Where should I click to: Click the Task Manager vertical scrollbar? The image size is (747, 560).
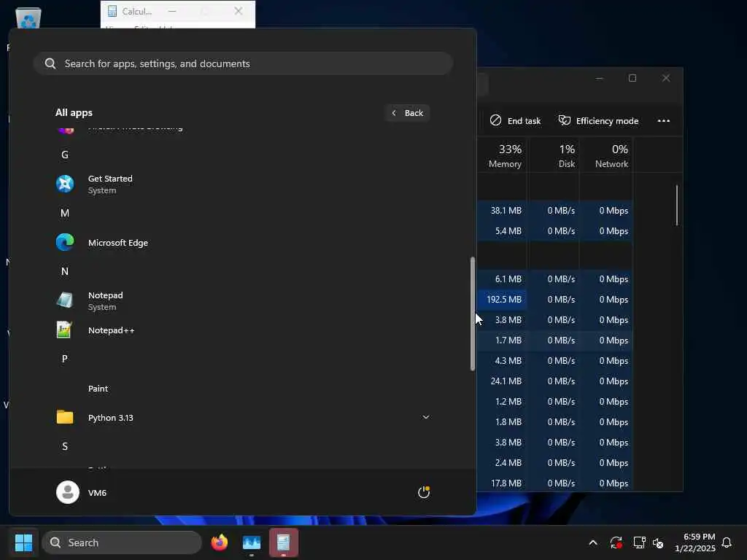click(676, 205)
